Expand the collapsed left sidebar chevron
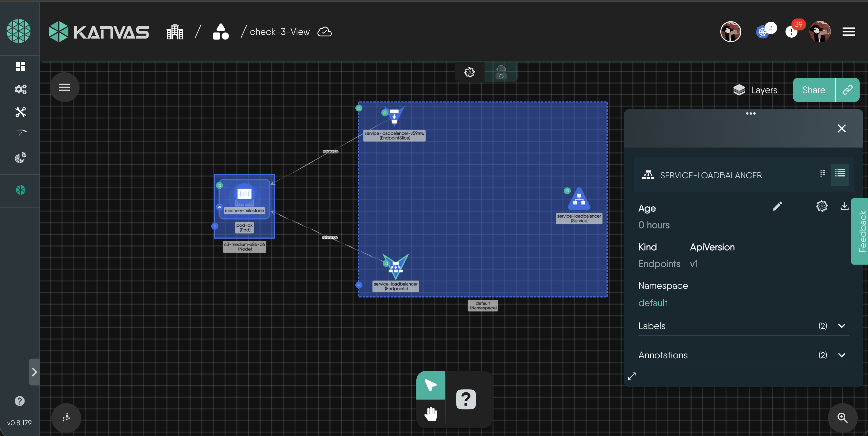 tap(34, 372)
